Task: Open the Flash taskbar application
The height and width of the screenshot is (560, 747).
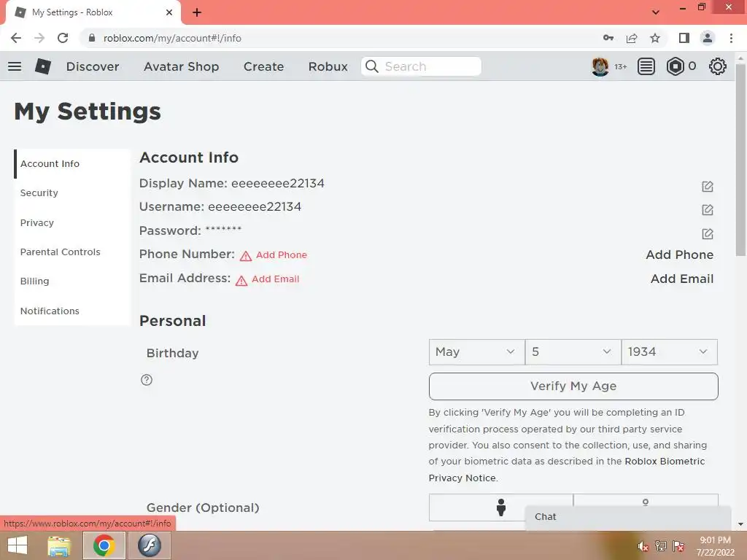Action: [x=150, y=545]
